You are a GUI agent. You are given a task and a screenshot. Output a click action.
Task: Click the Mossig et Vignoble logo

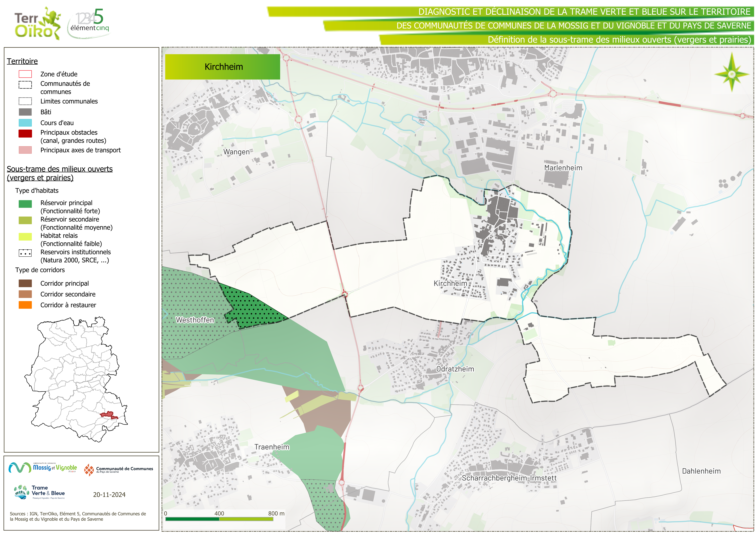[43, 468]
